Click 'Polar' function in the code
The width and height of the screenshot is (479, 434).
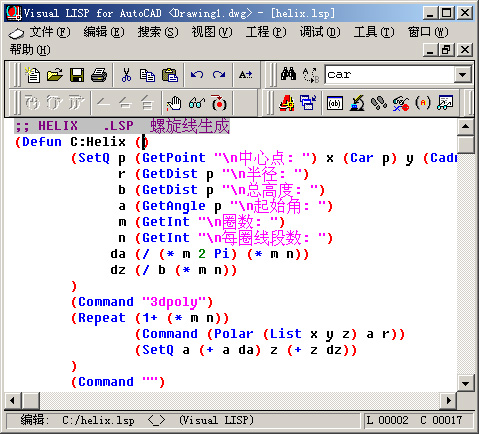click(x=234, y=334)
